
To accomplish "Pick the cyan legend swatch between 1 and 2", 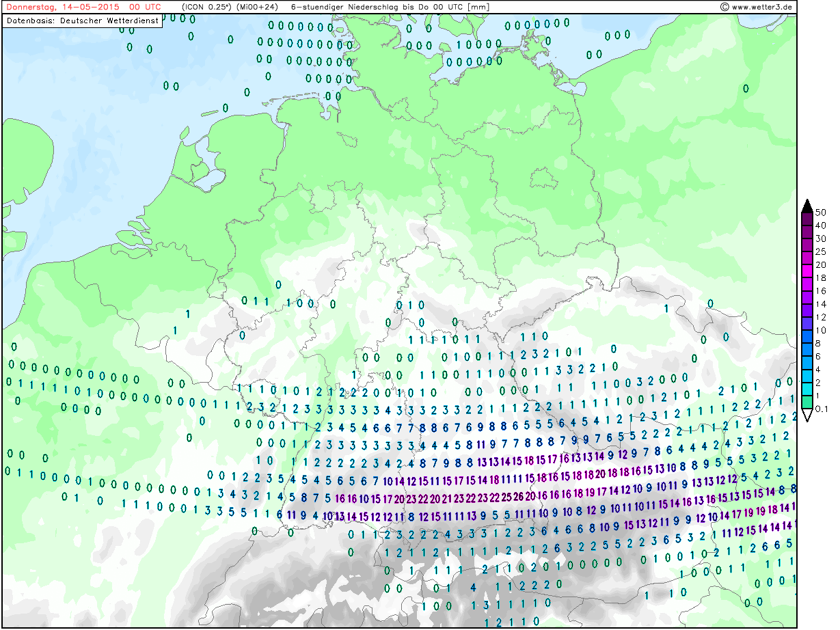I will (x=807, y=389).
